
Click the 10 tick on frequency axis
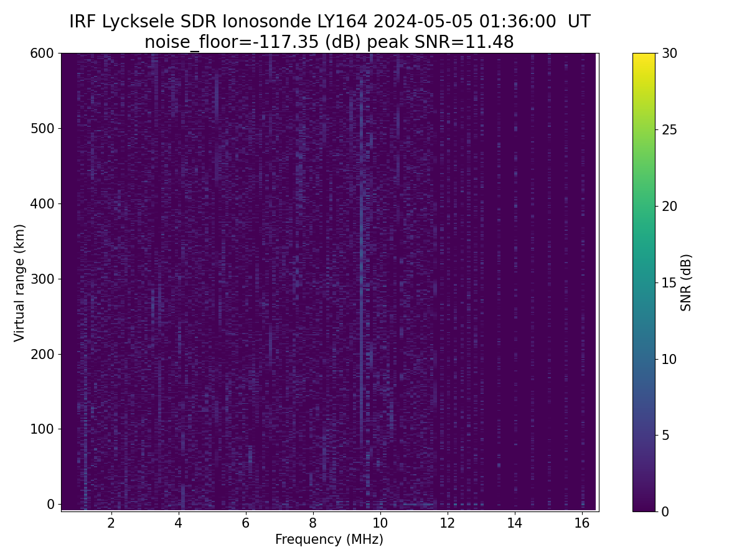coord(380,523)
